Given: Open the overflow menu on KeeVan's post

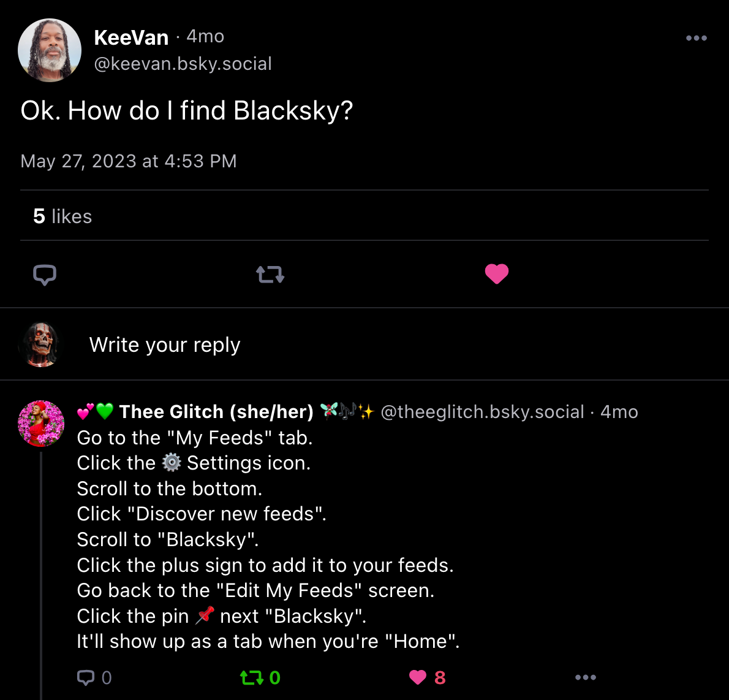Looking at the screenshot, I should [x=697, y=38].
